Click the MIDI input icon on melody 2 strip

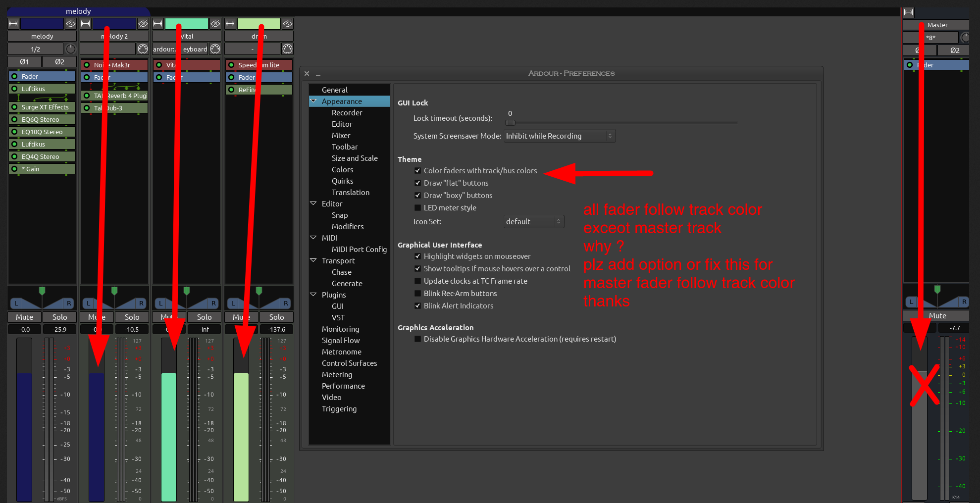click(x=143, y=49)
